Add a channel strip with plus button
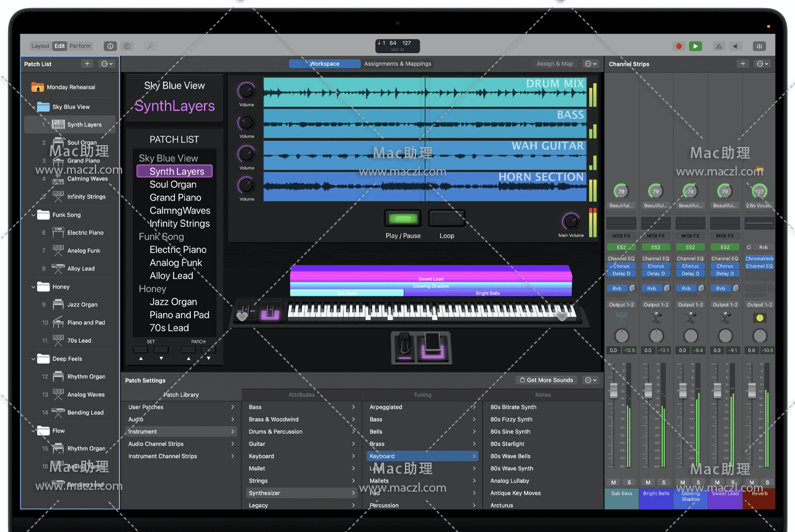 tap(743, 64)
